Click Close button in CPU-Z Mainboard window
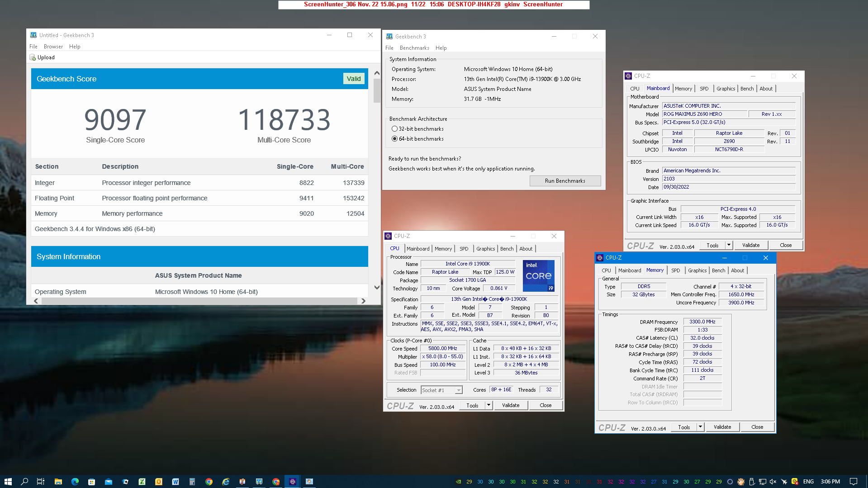This screenshot has height=488, width=868. coord(786,245)
